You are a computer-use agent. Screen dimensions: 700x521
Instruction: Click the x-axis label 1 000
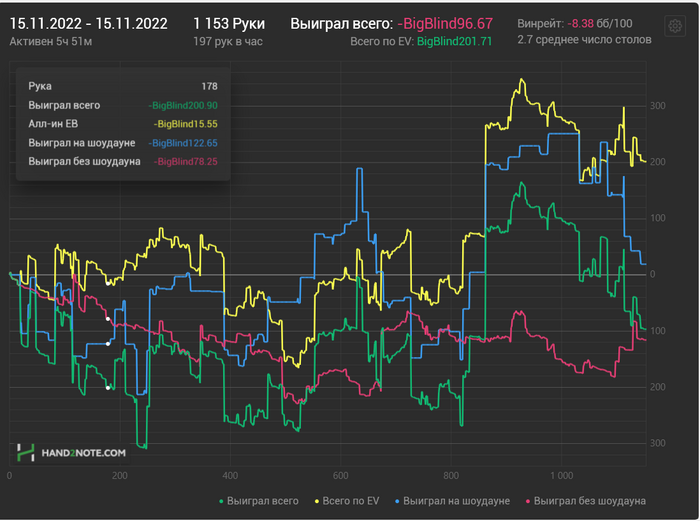coord(562,475)
